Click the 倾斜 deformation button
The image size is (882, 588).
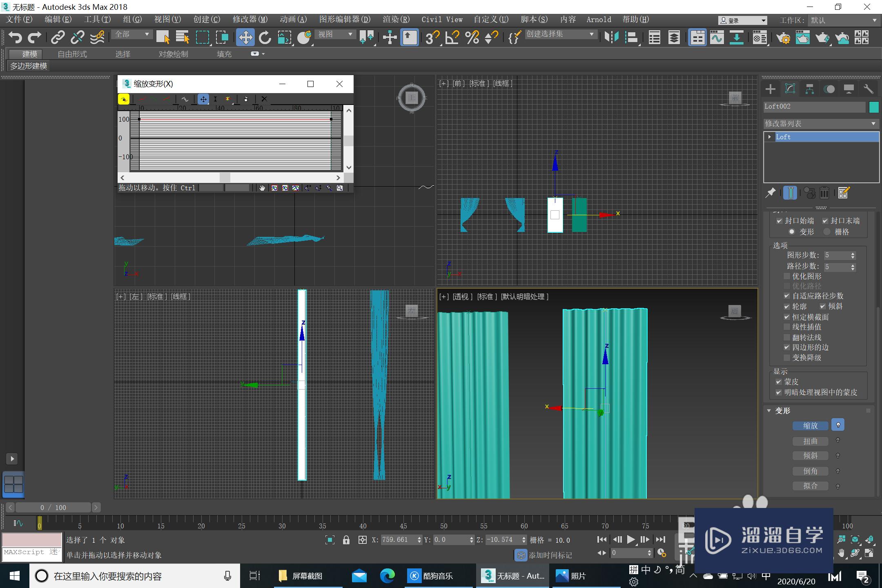click(811, 456)
